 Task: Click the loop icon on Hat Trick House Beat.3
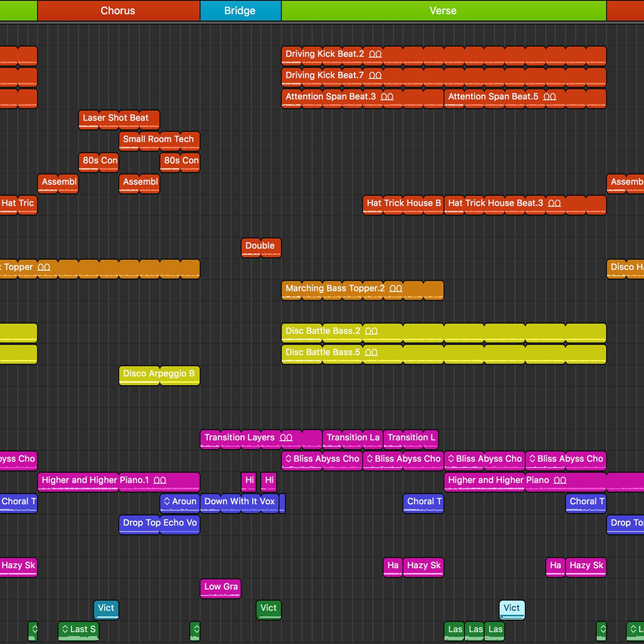[x=554, y=203]
